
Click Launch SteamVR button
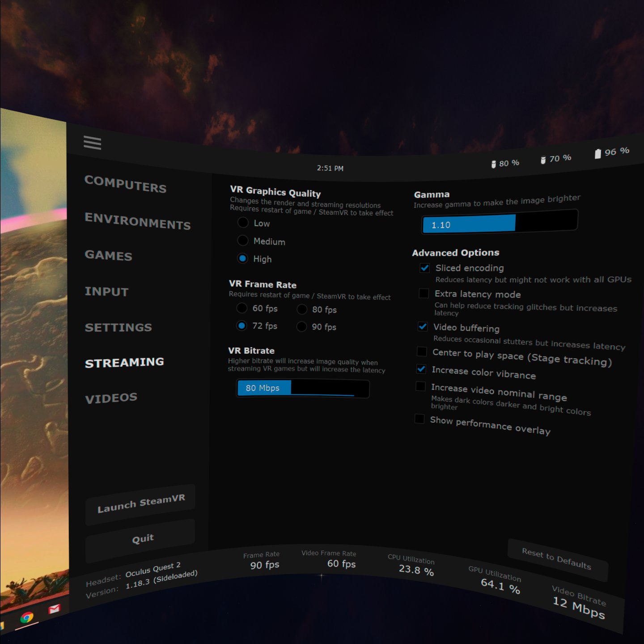pos(140,504)
